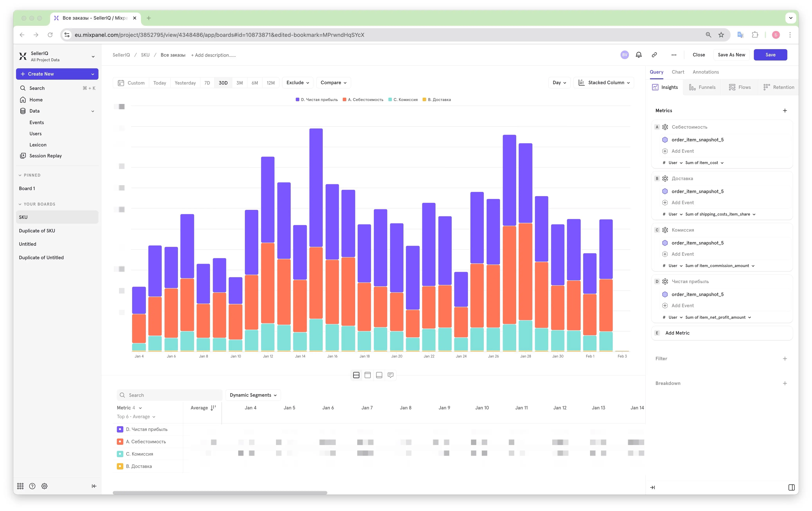Open the three-dots more options menu
The image size is (812, 511).
coord(674,55)
